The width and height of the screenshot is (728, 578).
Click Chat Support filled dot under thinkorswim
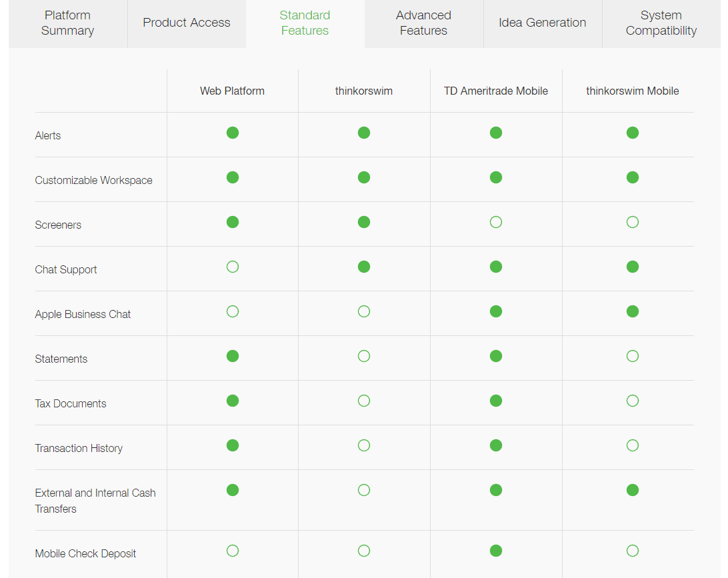tap(364, 267)
